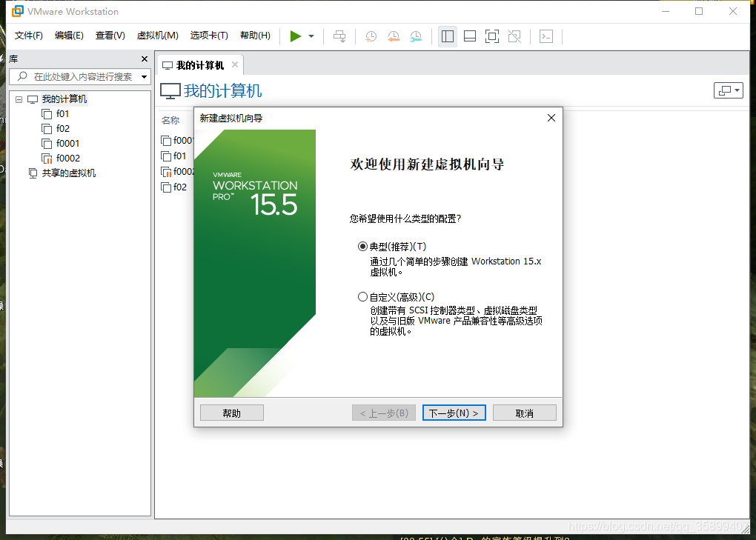Open the 文件(F) menu

pos(28,36)
